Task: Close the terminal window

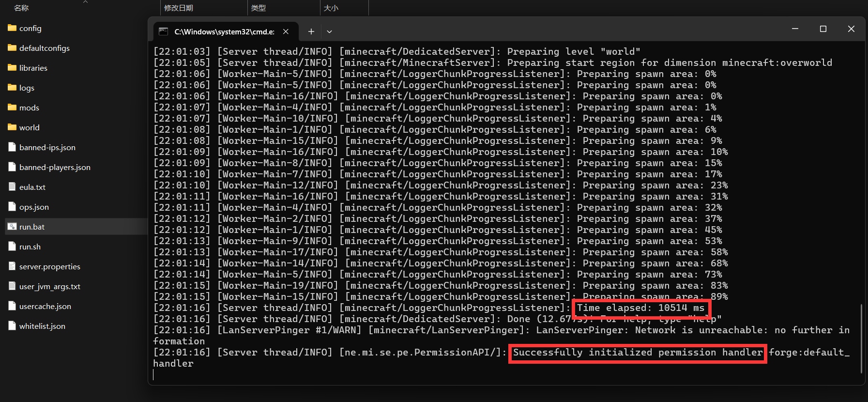Action: pyautogui.click(x=851, y=29)
